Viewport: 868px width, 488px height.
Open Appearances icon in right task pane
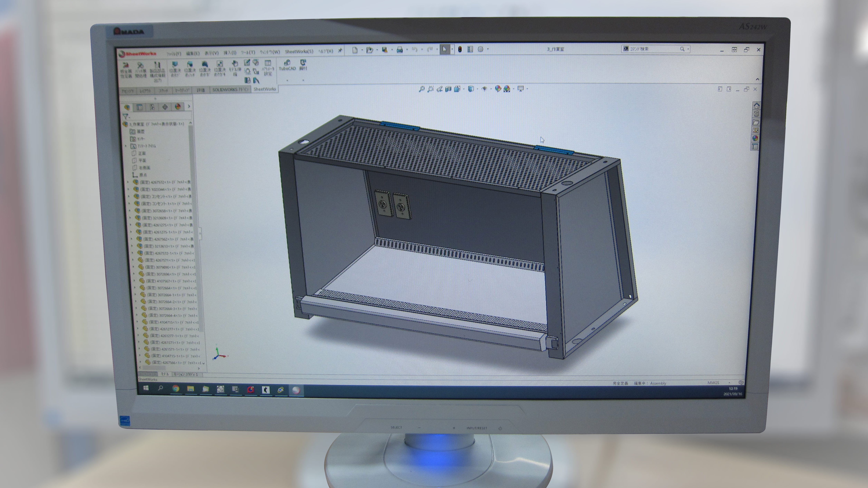(x=755, y=138)
